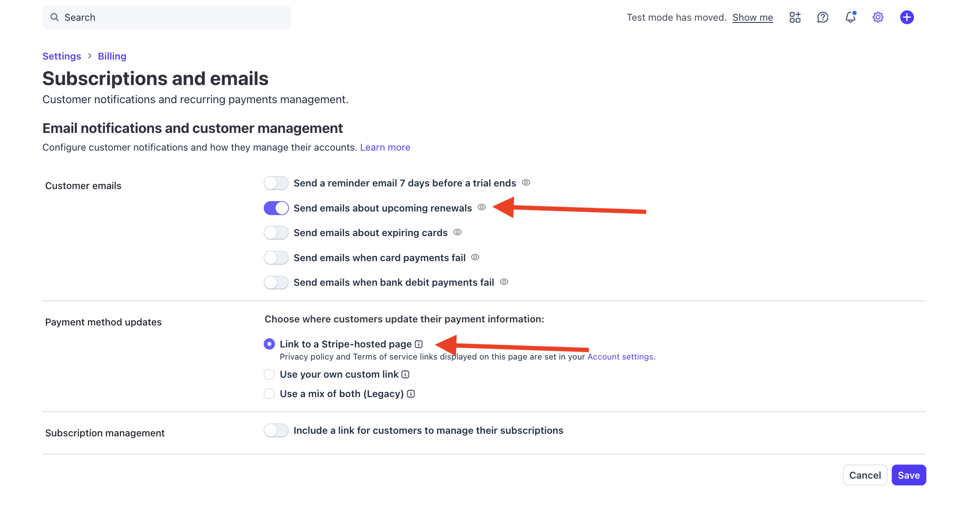Disable upcoming renewals emails toggle
This screenshot has width=980, height=505.
coord(276,208)
